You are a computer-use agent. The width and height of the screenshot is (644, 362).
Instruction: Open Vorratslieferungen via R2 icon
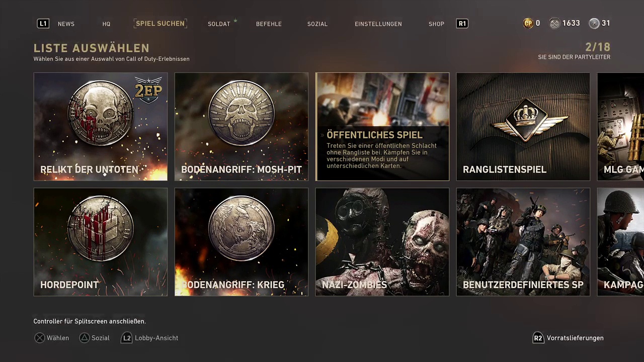(538, 338)
